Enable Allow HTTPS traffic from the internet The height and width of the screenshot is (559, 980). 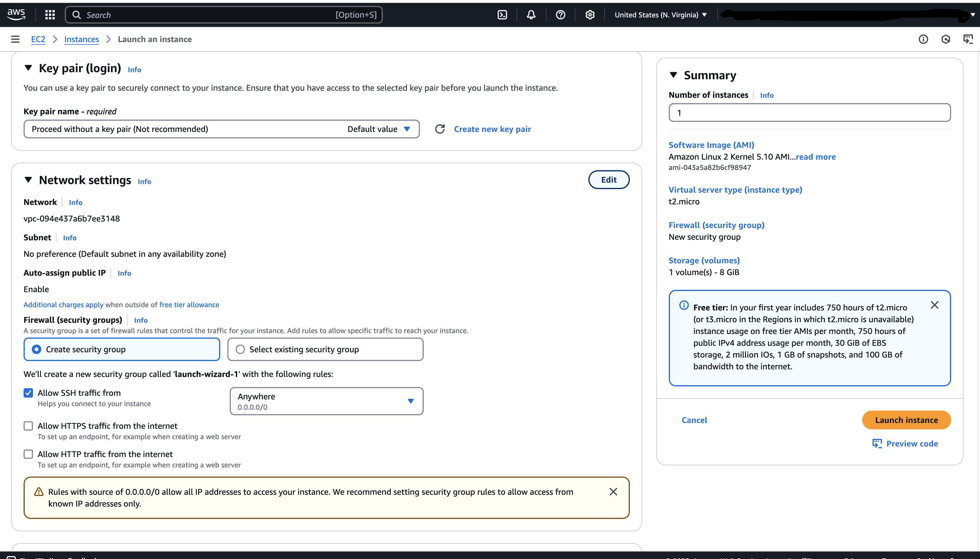click(28, 426)
